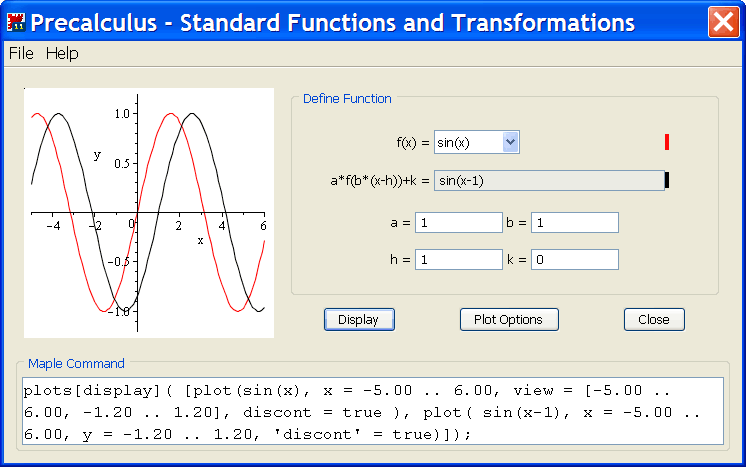The width and height of the screenshot is (746, 467).
Task: Click the sine function plot graph
Action: (148, 212)
